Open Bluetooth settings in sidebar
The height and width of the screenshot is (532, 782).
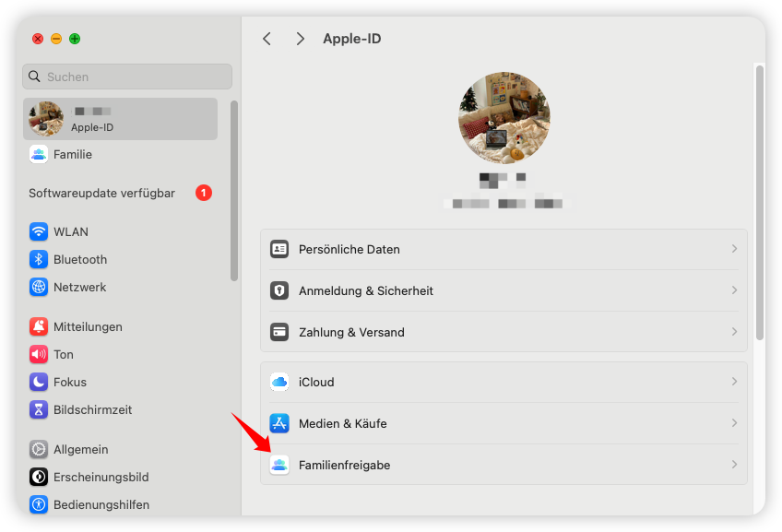click(x=120, y=259)
